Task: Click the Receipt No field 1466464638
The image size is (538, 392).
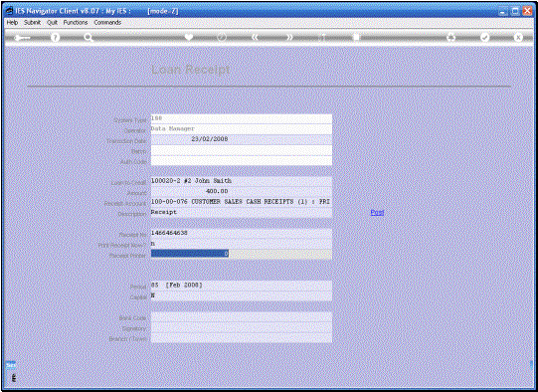Action: coord(242,234)
